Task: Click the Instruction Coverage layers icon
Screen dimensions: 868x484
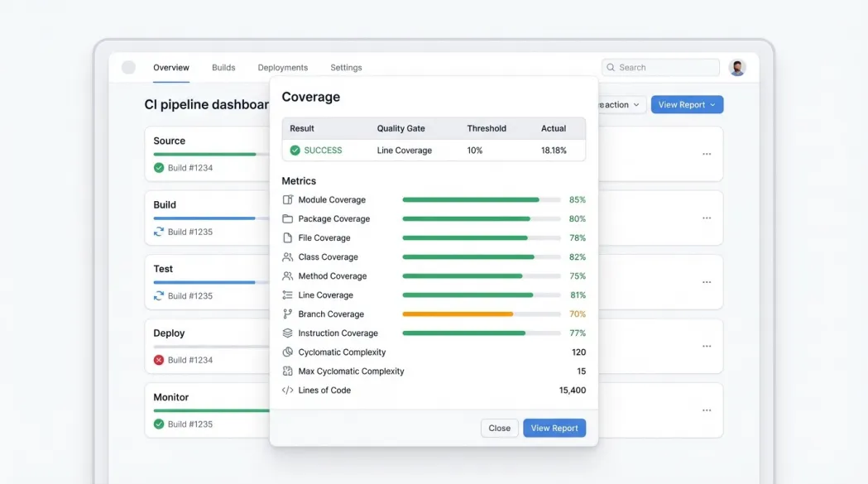Action: pos(288,333)
